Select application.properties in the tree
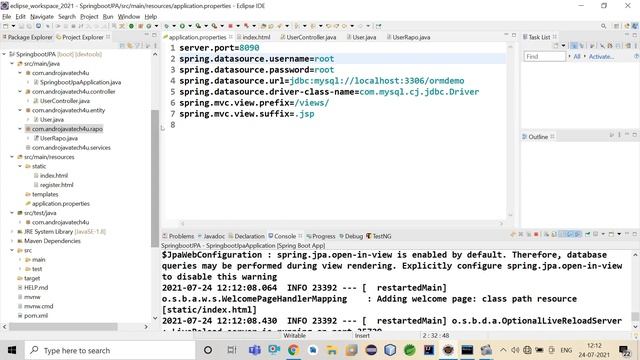The width and height of the screenshot is (640, 360). tap(61, 204)
